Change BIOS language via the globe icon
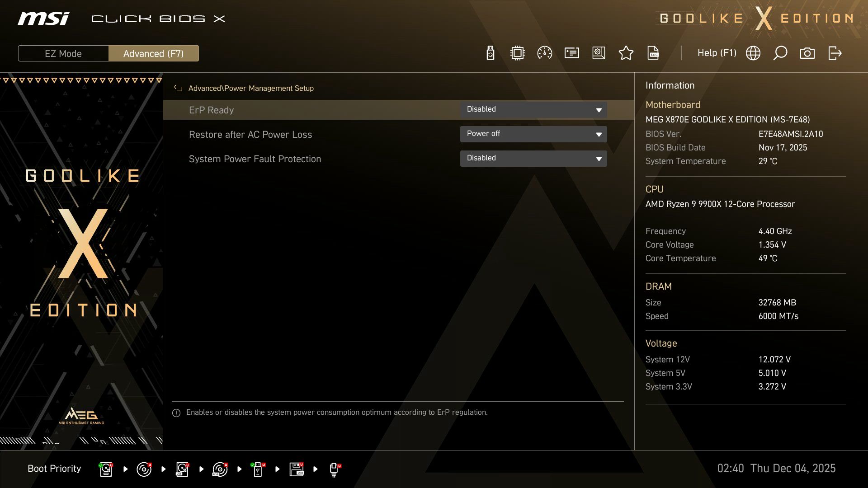This screenshot has height=488, width=868. coord(753,53)
